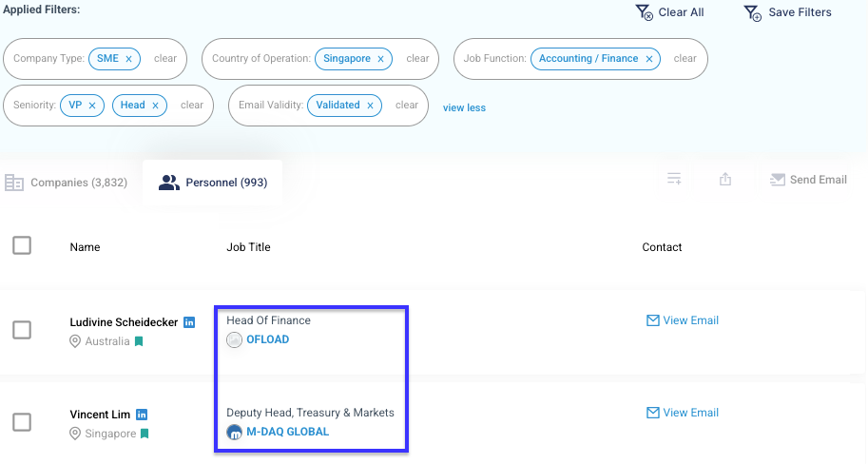
Task: Open Vincent Lim's LinkedIn icon
Action: 142,415
